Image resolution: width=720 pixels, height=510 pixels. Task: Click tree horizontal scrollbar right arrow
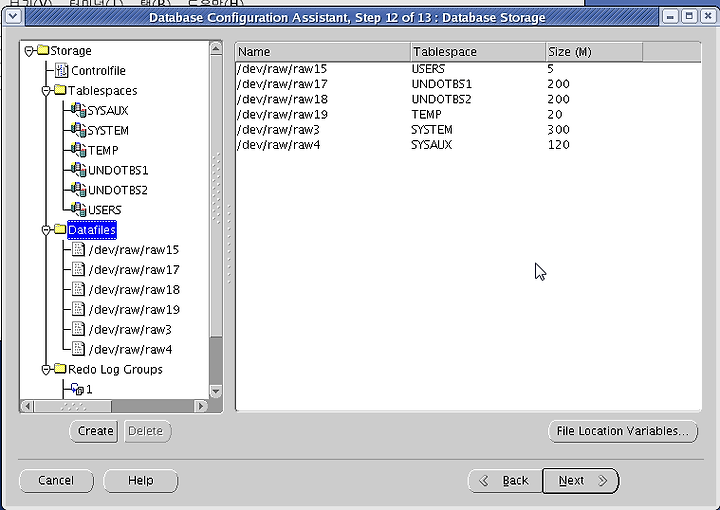click(x=200, y=406)
